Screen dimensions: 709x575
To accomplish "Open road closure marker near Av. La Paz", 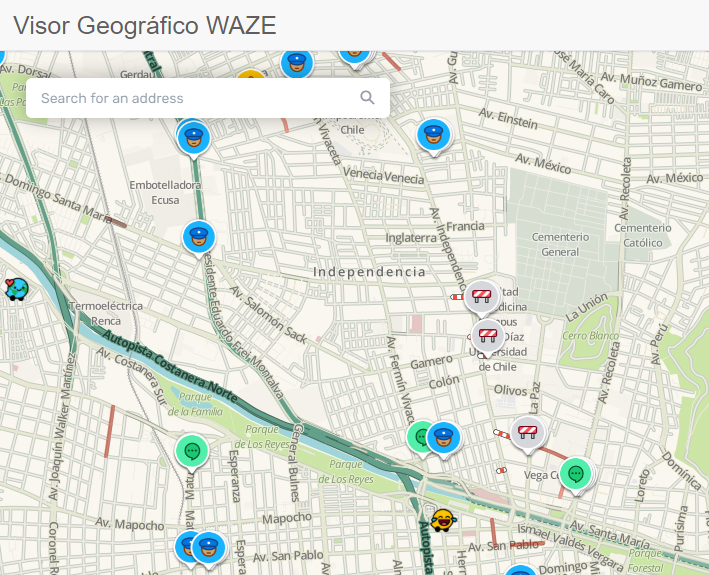I will [527, 433].
